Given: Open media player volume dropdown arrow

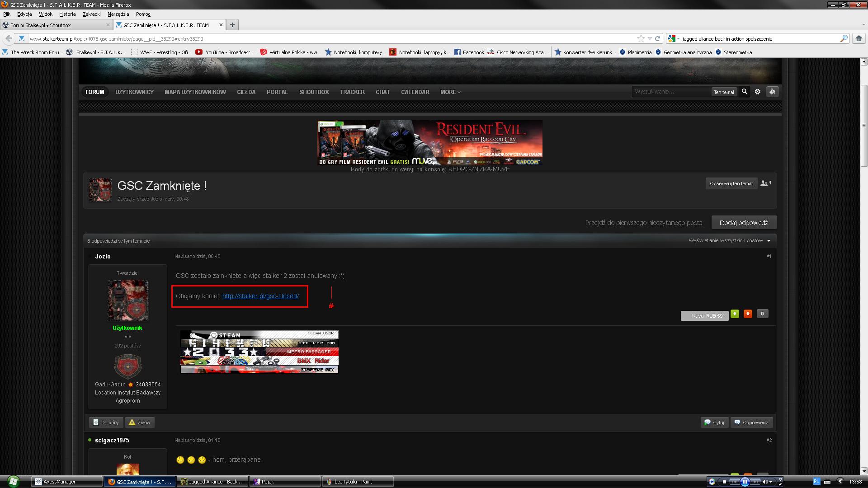Looking at the screenshot, I should (771, 482).
